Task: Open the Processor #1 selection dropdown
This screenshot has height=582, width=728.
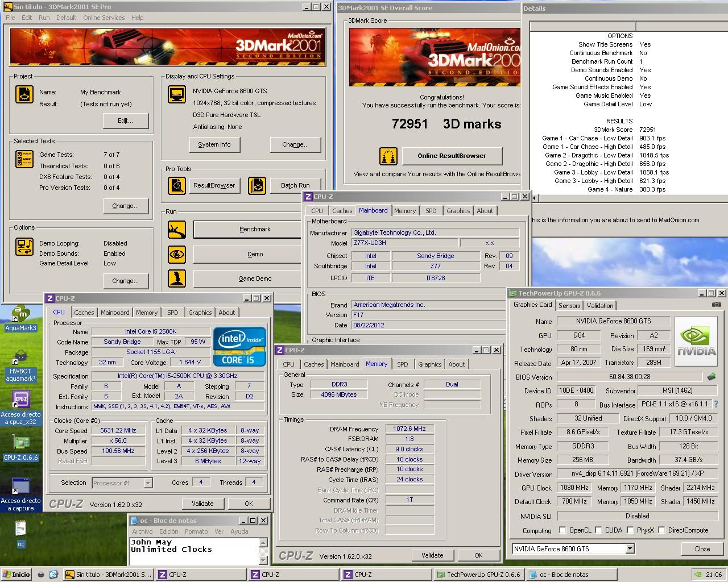Action: pos(148,483)
